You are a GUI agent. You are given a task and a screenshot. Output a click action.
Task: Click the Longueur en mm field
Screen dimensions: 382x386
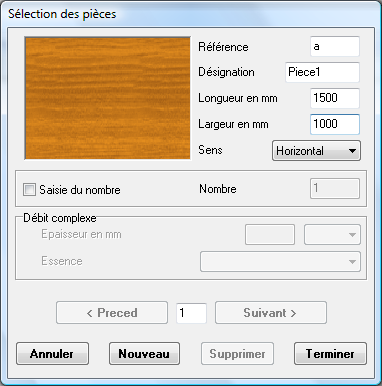(335, 98)
